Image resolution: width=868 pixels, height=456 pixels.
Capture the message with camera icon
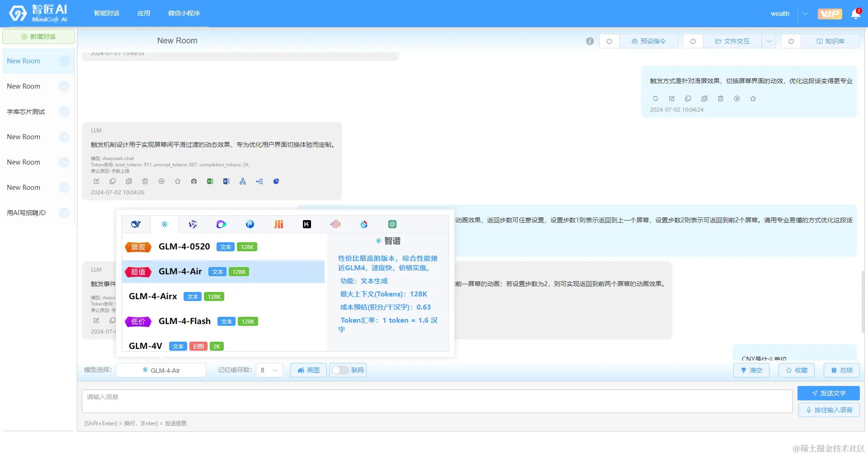[194, 181]
